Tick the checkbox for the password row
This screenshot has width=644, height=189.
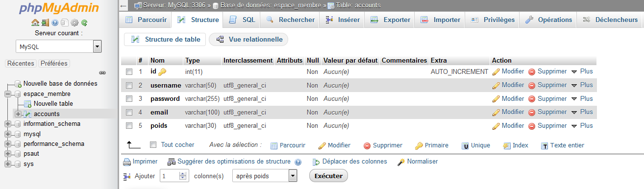(129, 99)
